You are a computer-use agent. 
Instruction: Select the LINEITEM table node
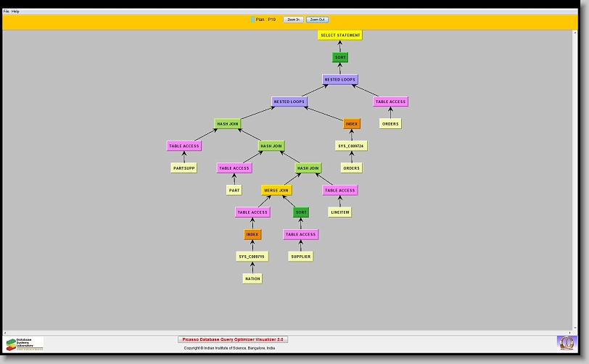(340, 212)
